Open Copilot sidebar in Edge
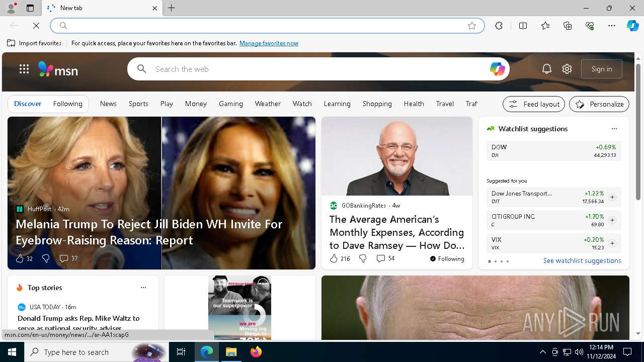Viewport: 644px width, 362px height. [x=632, y=26]
